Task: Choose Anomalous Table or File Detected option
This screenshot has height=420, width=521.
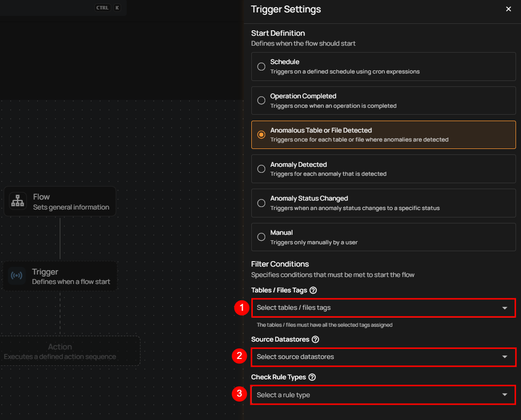Action: click(x=261, y=135)
